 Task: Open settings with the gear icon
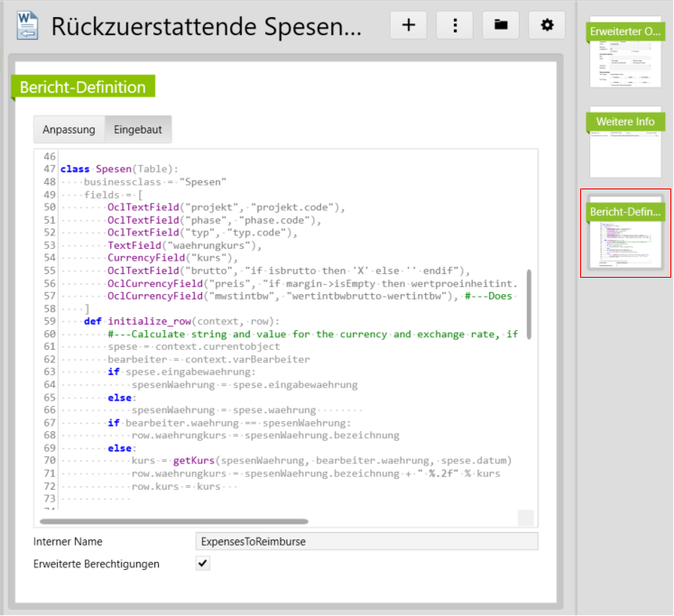click(x=546, y=25)
